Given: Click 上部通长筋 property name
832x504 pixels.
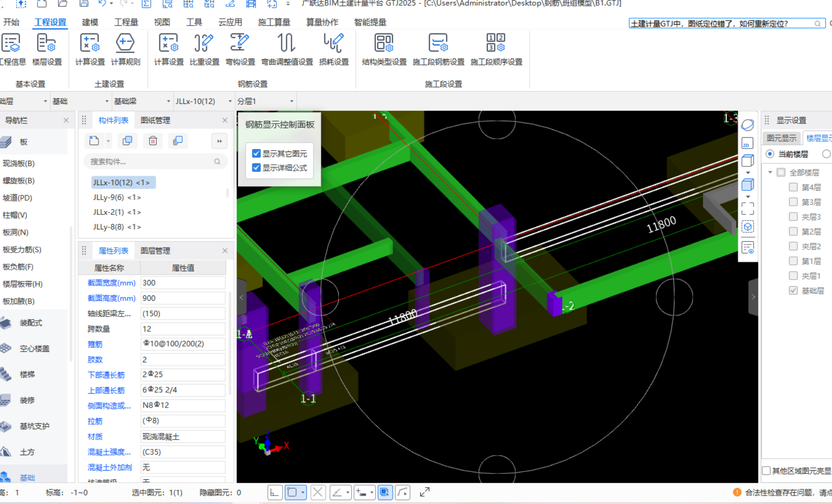Looking at the screenshot, I should [x=106, y=390].
